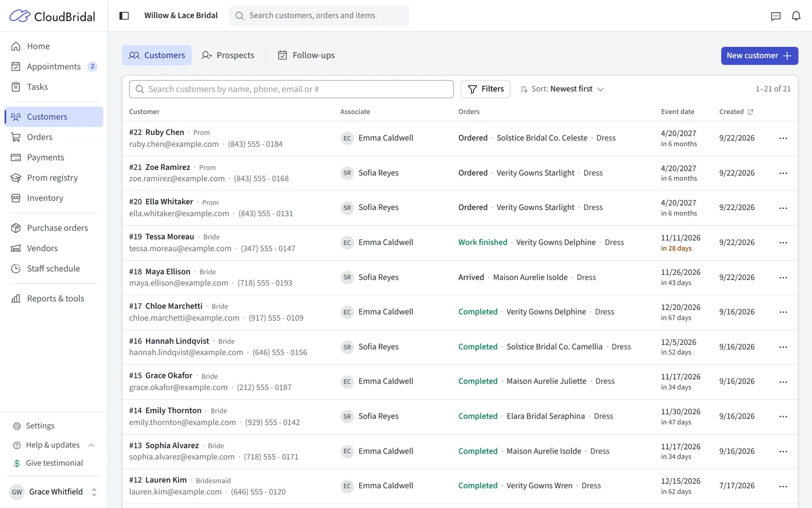Focus the customer search field
812x508 pixels.
tap(291, 89)
